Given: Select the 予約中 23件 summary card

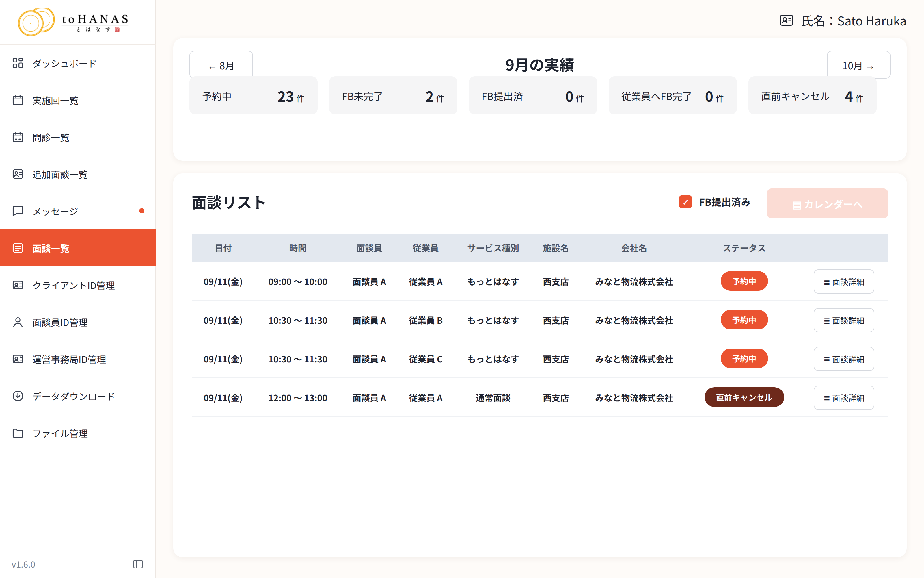Looking at the screenshot, I should (253, 96).
